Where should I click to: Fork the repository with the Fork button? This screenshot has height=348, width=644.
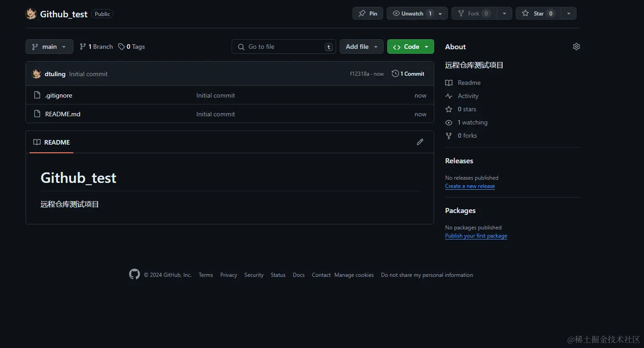click(x=474, y=13)
